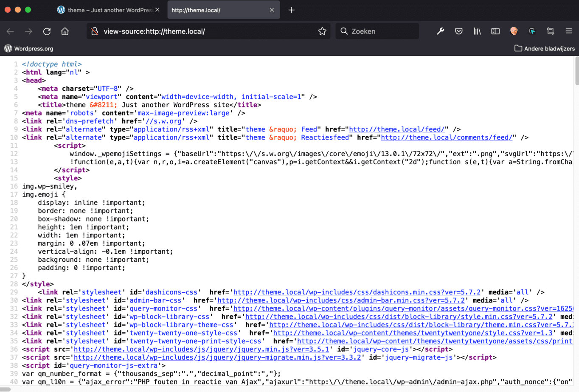Click the 'display: inline !important;' line
Screen dimensions: 579x392
click(91, 203)
